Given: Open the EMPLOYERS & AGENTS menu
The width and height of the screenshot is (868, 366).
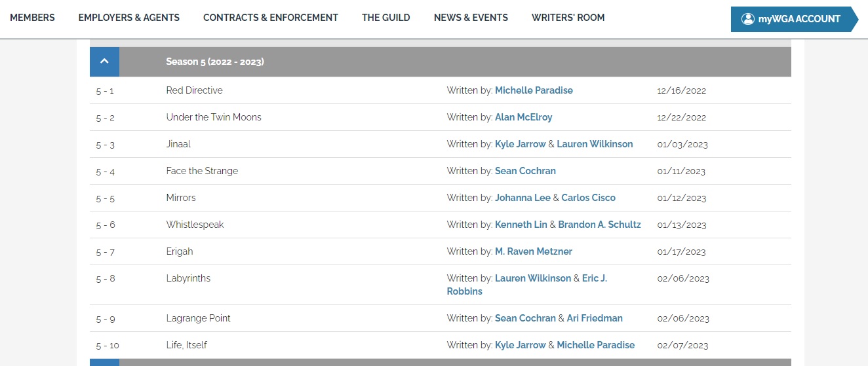Looking at the screenshot, I should (x=128, y=18).
